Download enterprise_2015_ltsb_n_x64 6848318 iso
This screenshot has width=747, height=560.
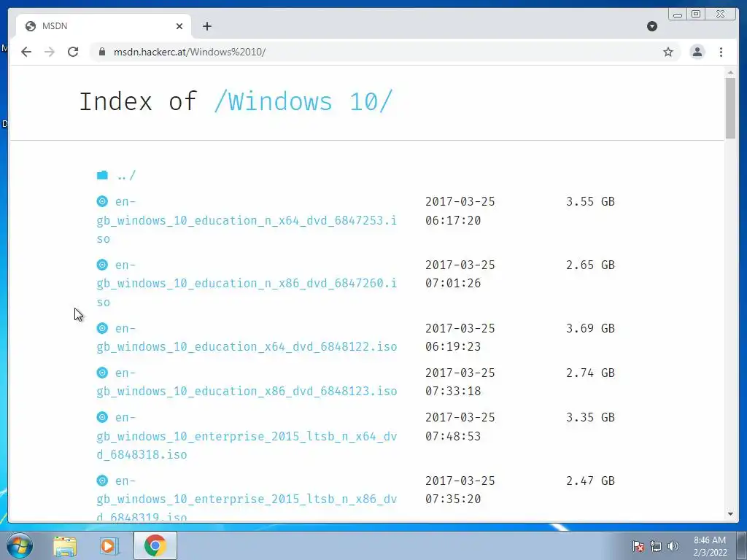click(x=247, y=436)
